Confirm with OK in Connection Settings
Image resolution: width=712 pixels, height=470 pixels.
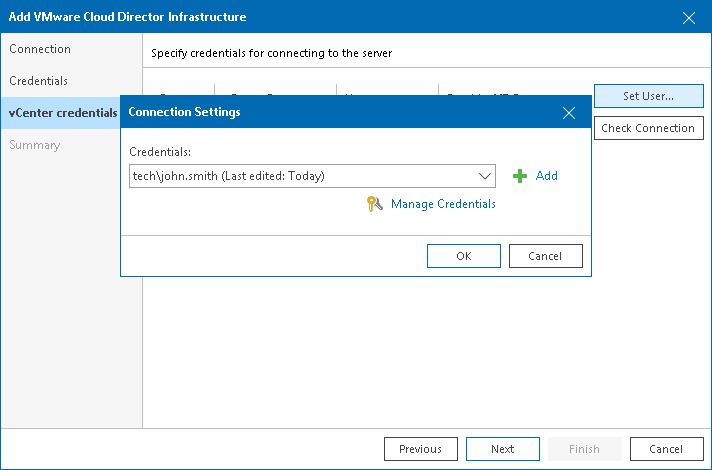tap(464, 256)
